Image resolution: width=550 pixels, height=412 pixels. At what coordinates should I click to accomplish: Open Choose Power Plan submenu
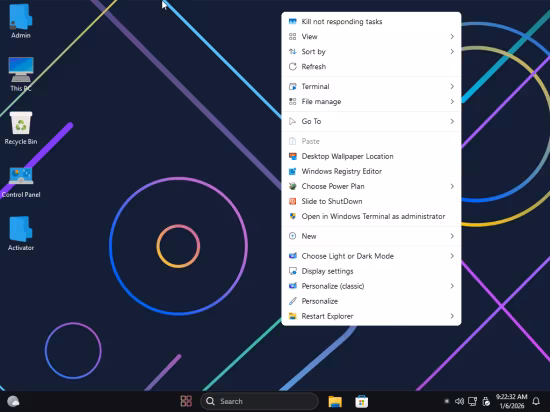click(371, 186)
